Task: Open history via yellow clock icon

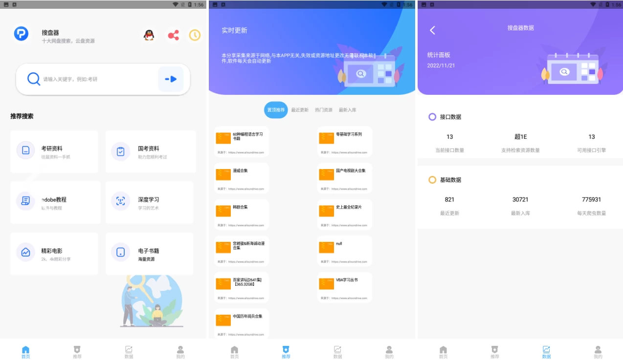Action: point(195,35)
